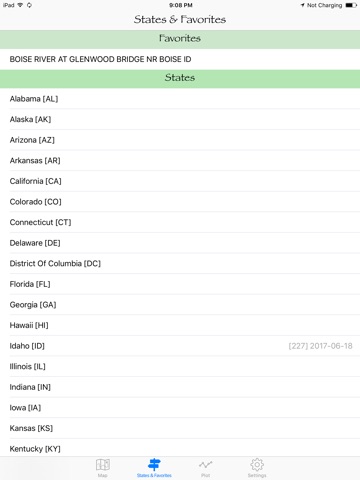360x480 pixels.
Task: Open the Plot graph icon
Action: tap(205, 465)
